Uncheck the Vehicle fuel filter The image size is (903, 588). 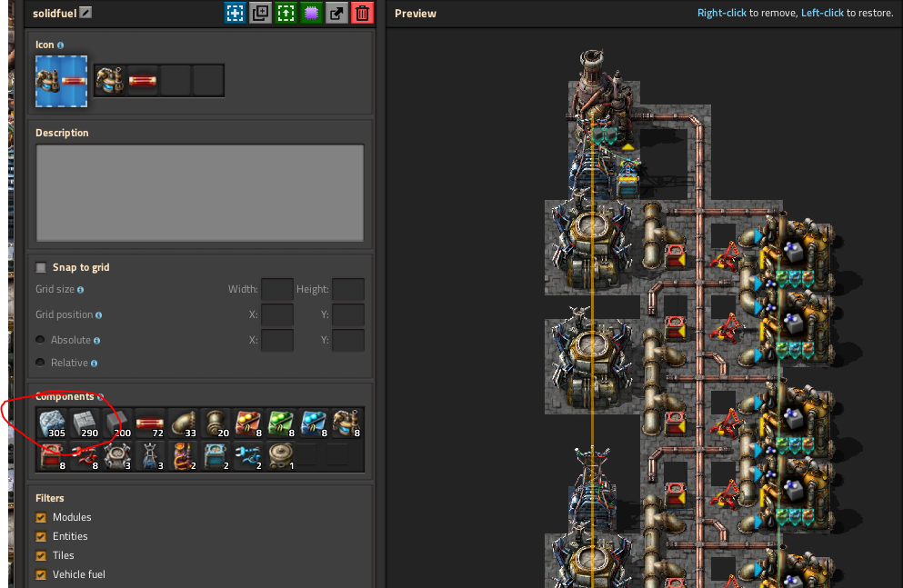41,574
